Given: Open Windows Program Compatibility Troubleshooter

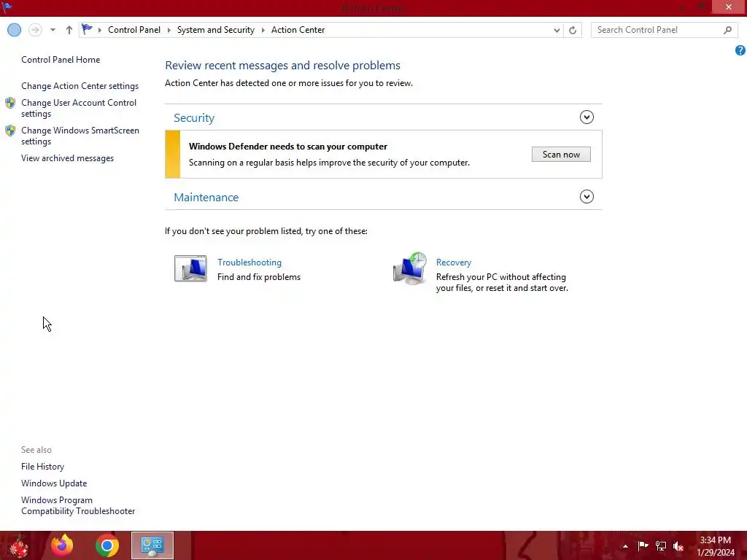Looking at the screenshot, I should pyautogui.click(x=77, y=506).
